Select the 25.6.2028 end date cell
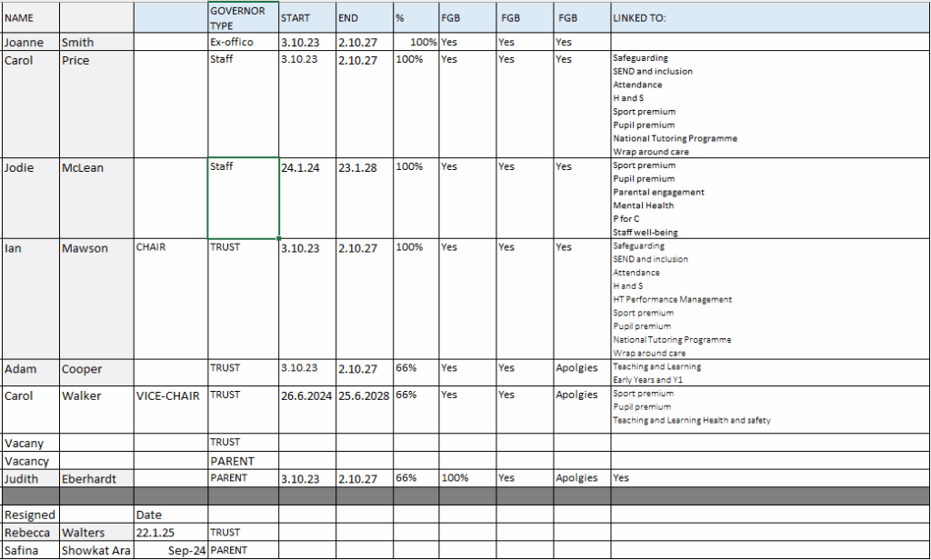 [364, 408]
